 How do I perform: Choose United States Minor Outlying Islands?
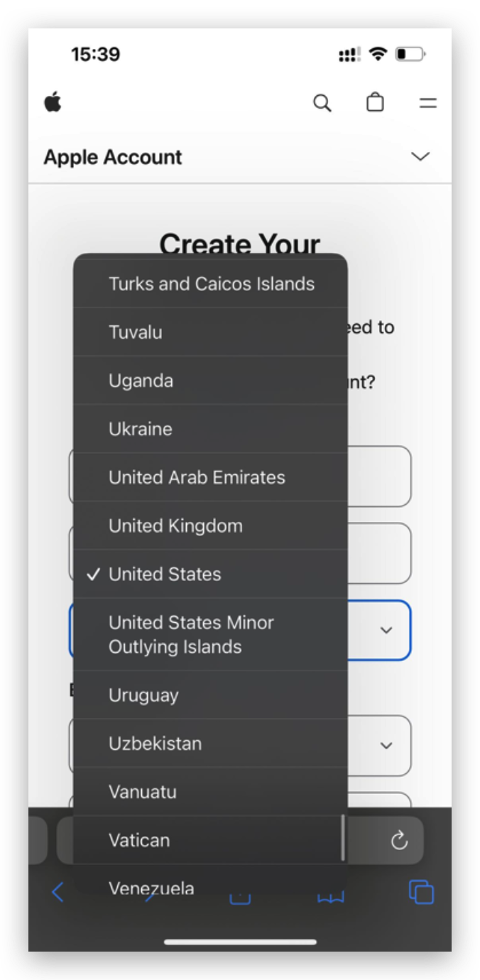click(x=211, y=635)
